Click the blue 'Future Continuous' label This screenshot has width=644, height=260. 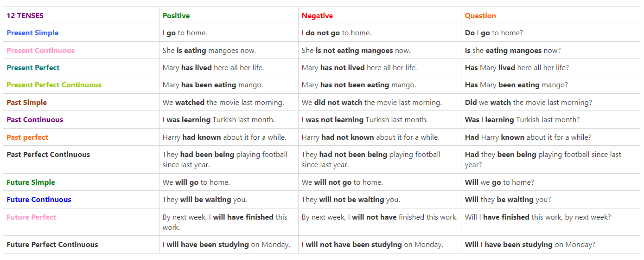click(39, 200)
